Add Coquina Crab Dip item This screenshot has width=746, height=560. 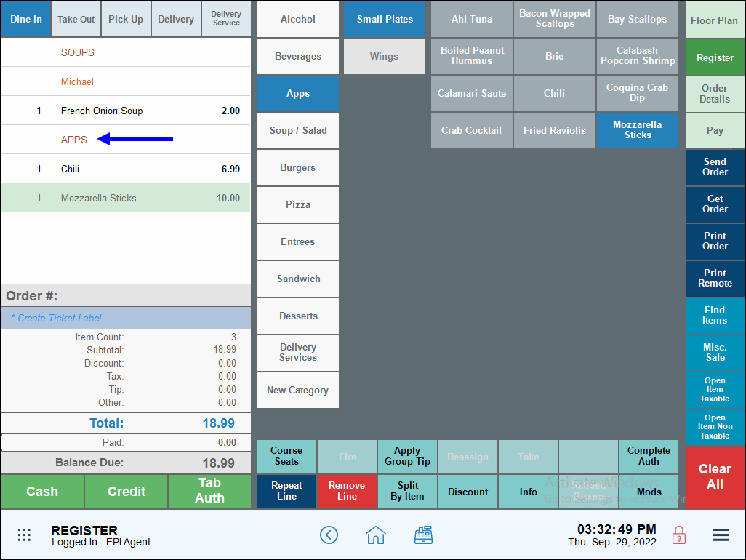click(637, 93)
